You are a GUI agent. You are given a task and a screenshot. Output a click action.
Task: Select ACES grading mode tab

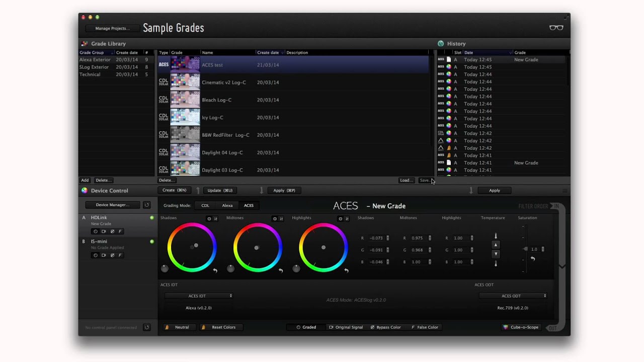(x=249, y=206)
